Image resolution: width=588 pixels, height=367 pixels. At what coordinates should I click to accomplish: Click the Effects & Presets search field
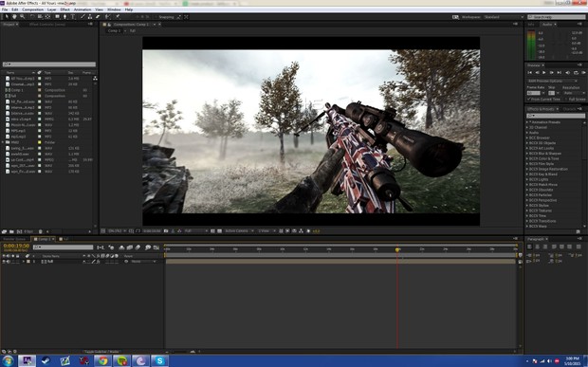556,116
